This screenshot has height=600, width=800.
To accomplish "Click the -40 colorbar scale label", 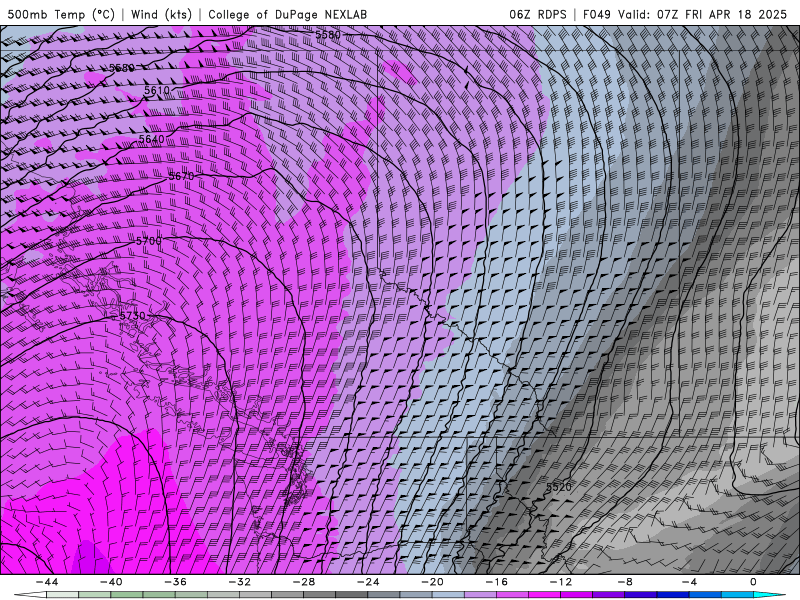I will point(111,582).
